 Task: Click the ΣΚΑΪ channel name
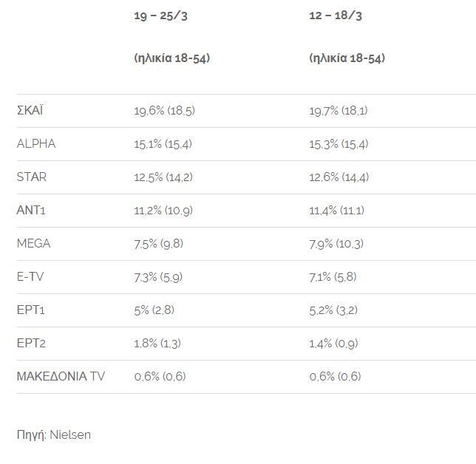(30, 111)
